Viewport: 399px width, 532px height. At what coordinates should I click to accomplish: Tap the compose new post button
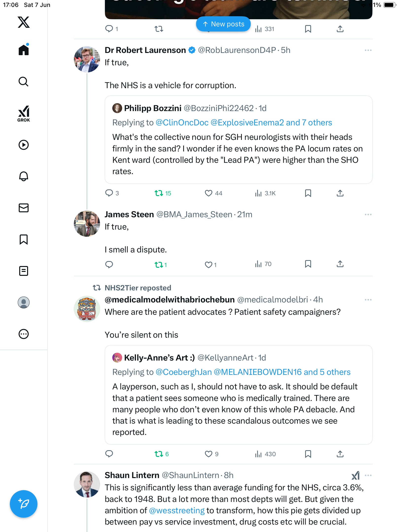coord(24,504)
